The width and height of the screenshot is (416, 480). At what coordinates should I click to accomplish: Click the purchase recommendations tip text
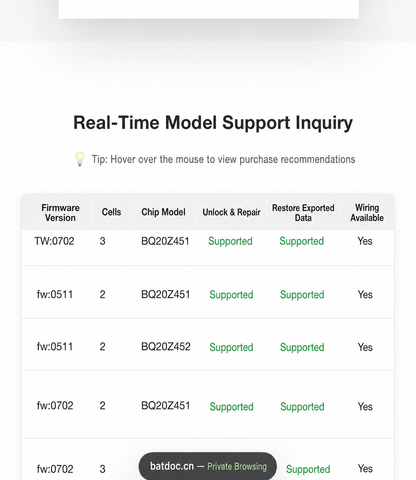coord(224,159)
